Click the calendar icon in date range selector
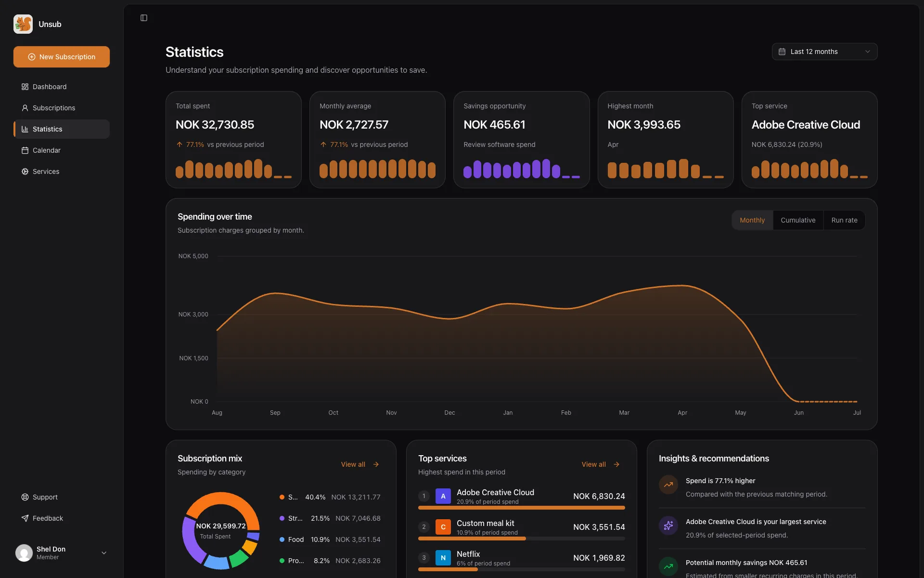The image size is (924, 578). [x=782, y=52]
